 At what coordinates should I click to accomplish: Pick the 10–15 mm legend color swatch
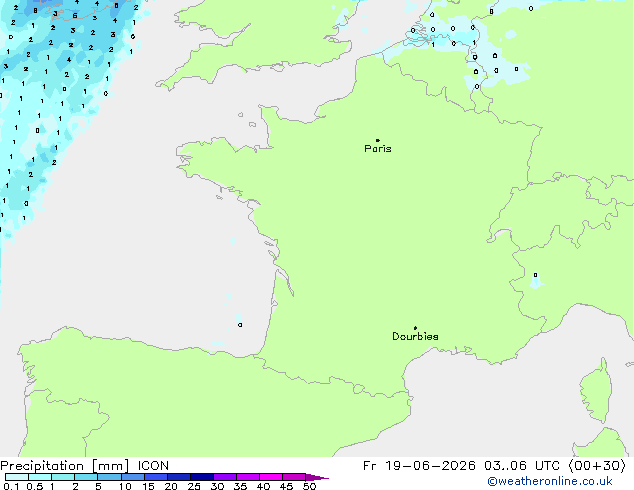(133, 477)
